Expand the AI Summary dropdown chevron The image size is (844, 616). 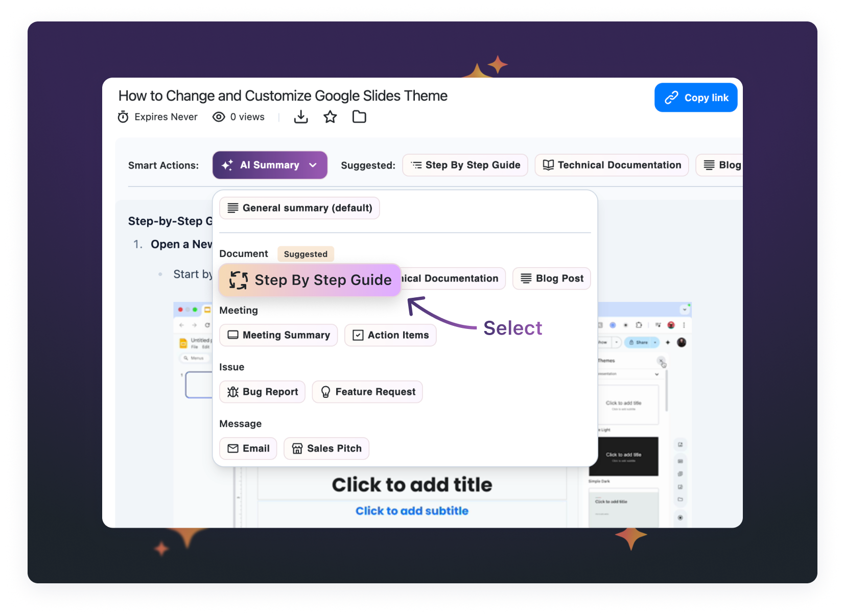313,165
